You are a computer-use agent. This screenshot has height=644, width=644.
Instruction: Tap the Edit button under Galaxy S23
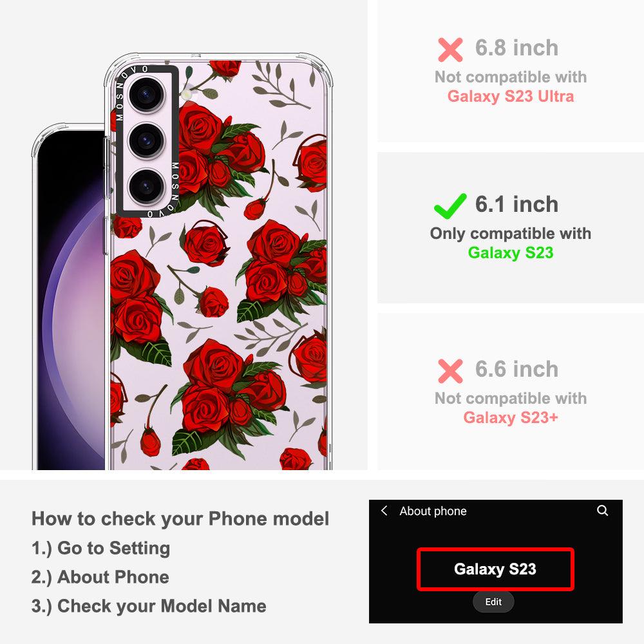[x=493, y=601]
